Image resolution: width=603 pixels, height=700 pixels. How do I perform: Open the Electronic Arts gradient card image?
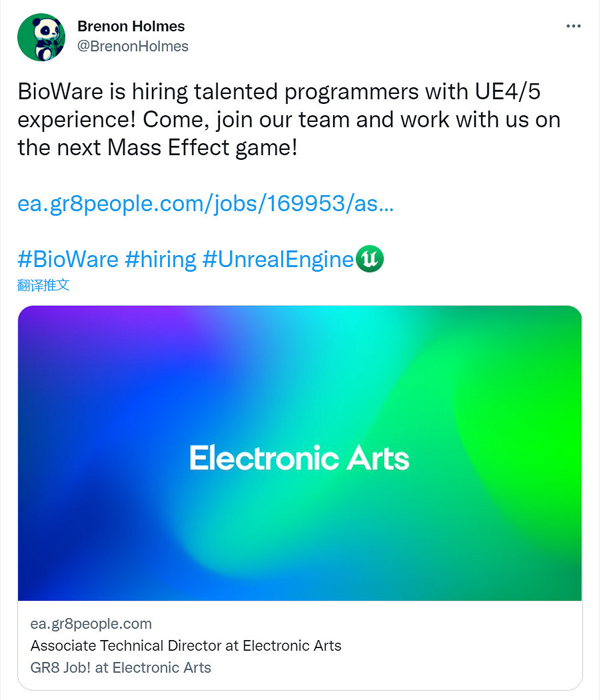click(300, 373)
